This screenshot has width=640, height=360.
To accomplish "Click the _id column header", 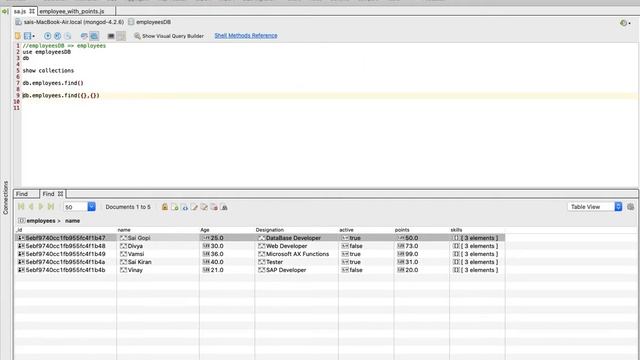I will click(65, 230).
